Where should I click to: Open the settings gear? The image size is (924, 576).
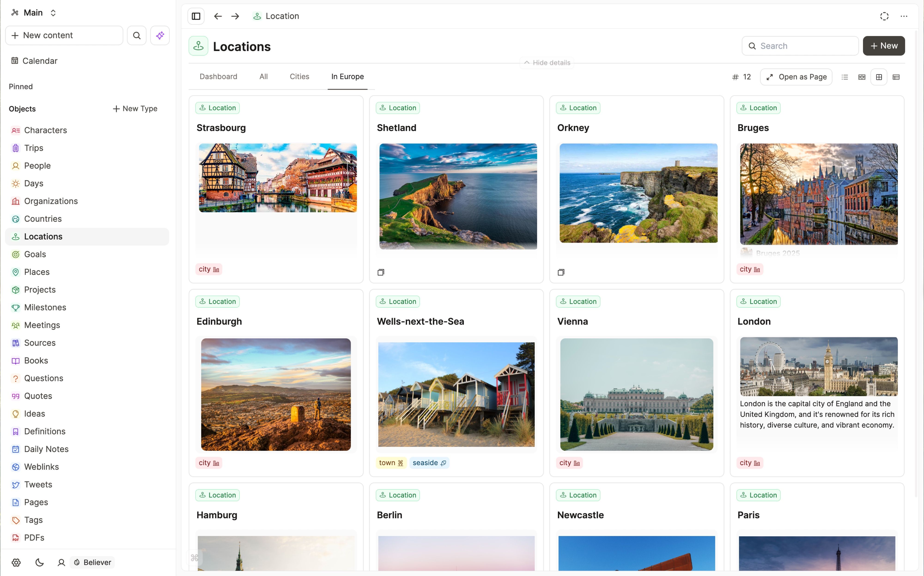(16, 562)
